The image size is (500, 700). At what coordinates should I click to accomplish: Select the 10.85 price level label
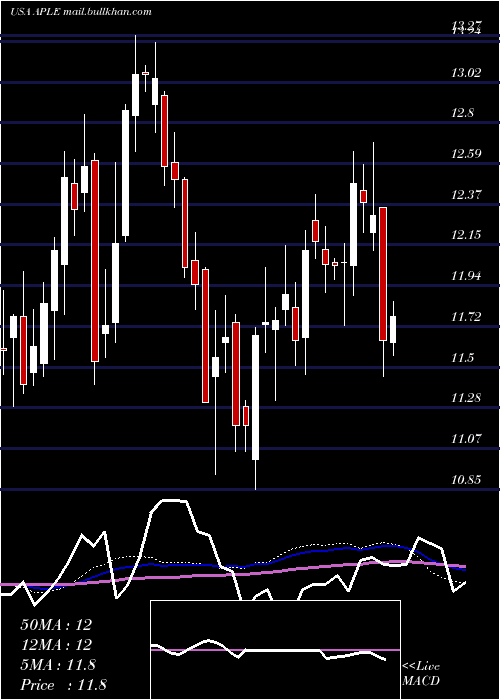click(x=466, y=480)
